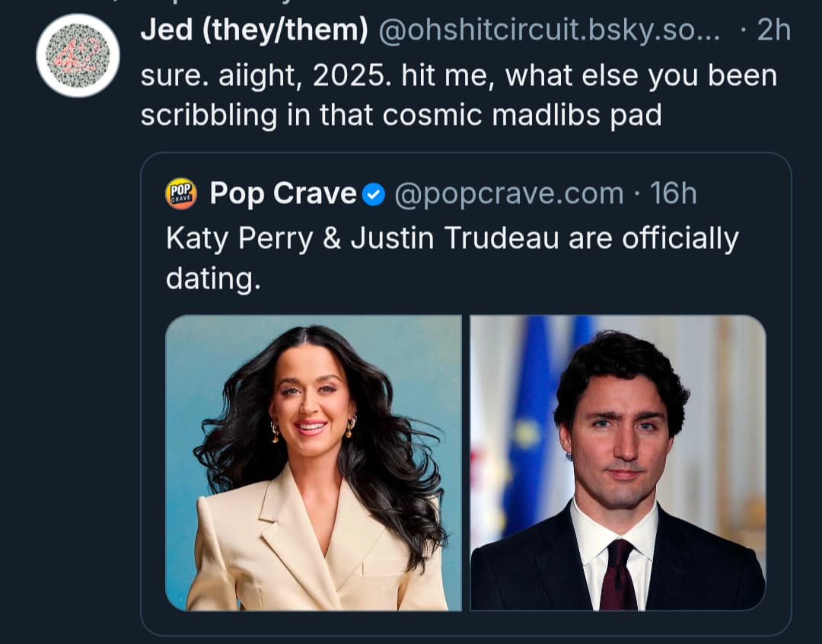Click the "Pop Crave" account name
The image size is (822, 644).
282,193
